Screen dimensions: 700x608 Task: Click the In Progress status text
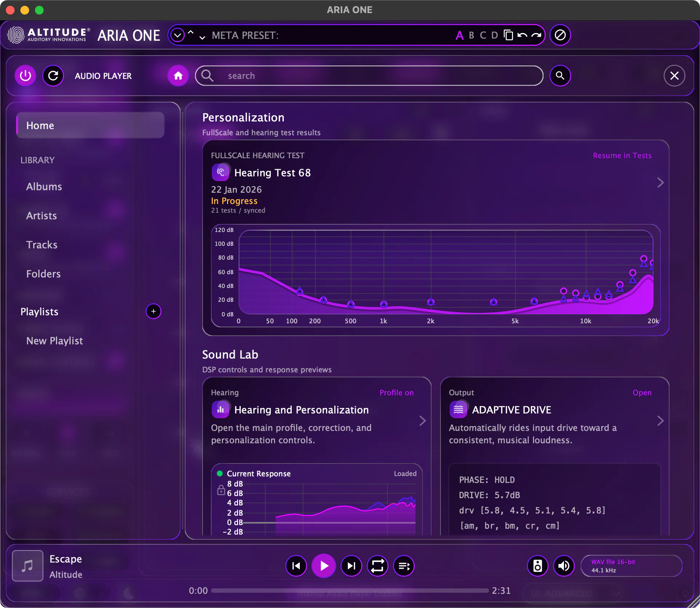pyautogui.click(x=234, y=201)
